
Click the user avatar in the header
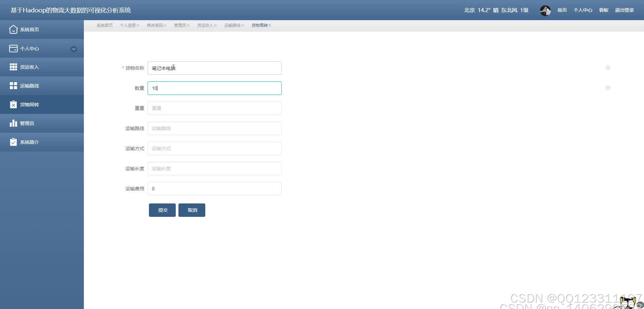pyautogui.click(x=545, y=10)
